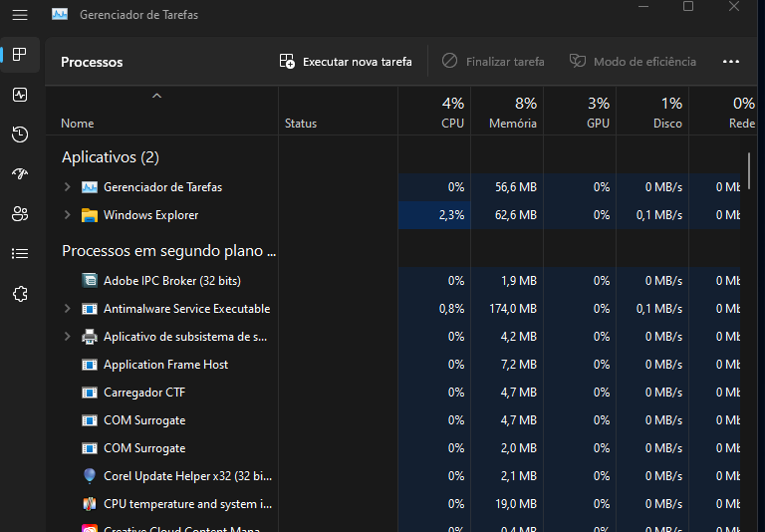Image resolution: width=765 pixels, height=532 pixels.
Task: Sort by Disco column header
Action: click(652, 112)
